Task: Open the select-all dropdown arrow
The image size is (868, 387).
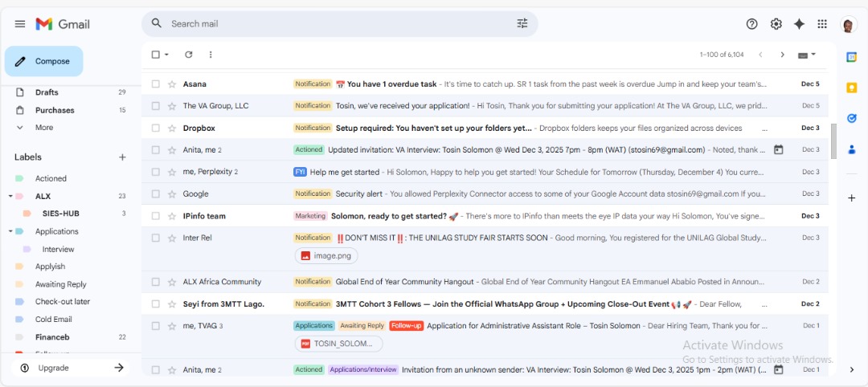Action: [x=166, y=55]
